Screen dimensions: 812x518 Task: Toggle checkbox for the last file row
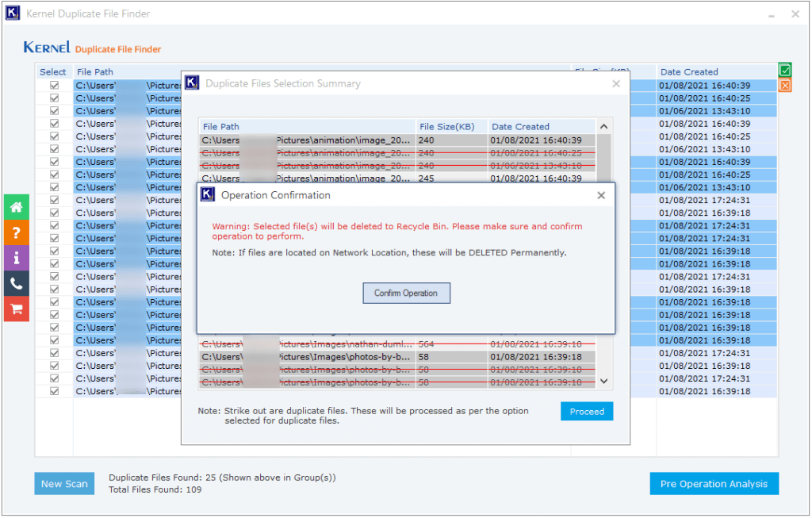[x=55, y=391]
